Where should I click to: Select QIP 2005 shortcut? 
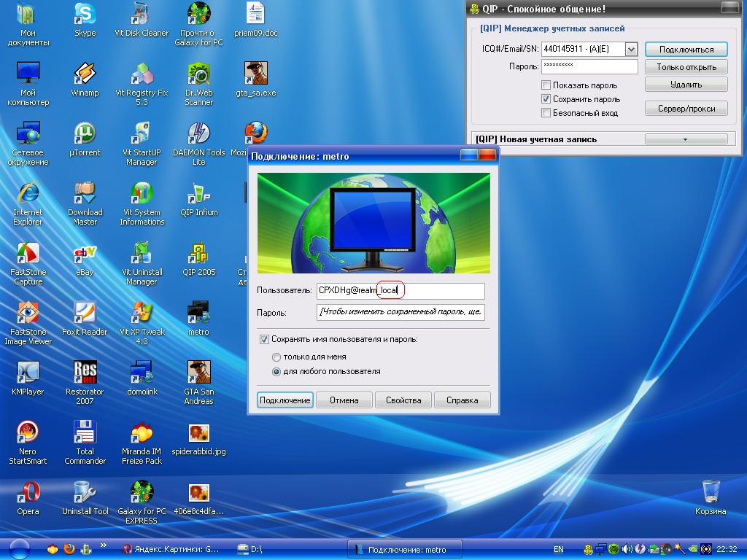point(198,260)
